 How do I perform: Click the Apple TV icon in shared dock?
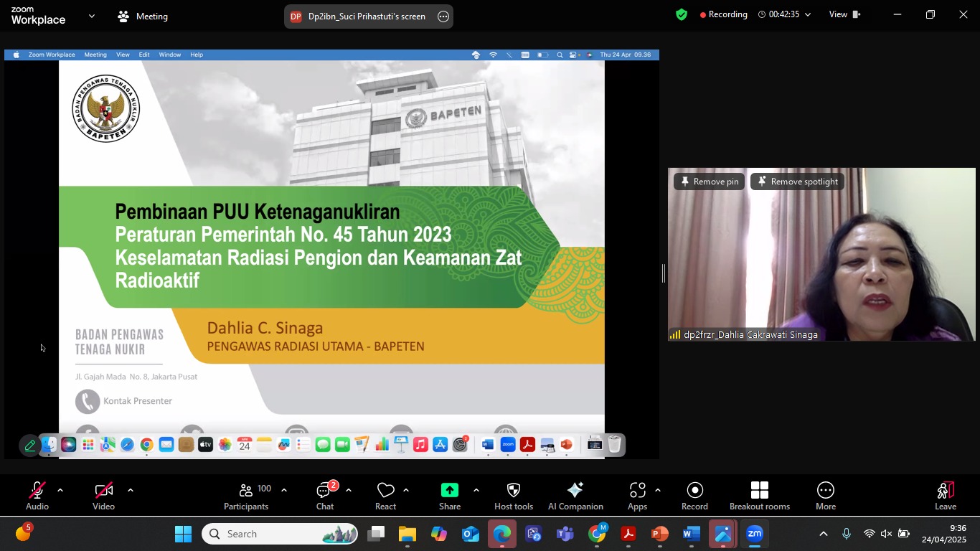(205, 445)
